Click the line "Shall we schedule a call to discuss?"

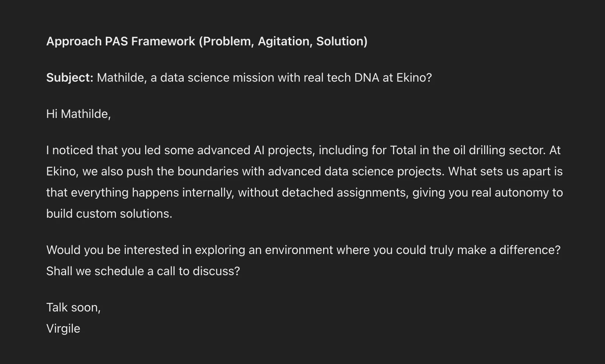pyautogui.click(x=143, y=271)
